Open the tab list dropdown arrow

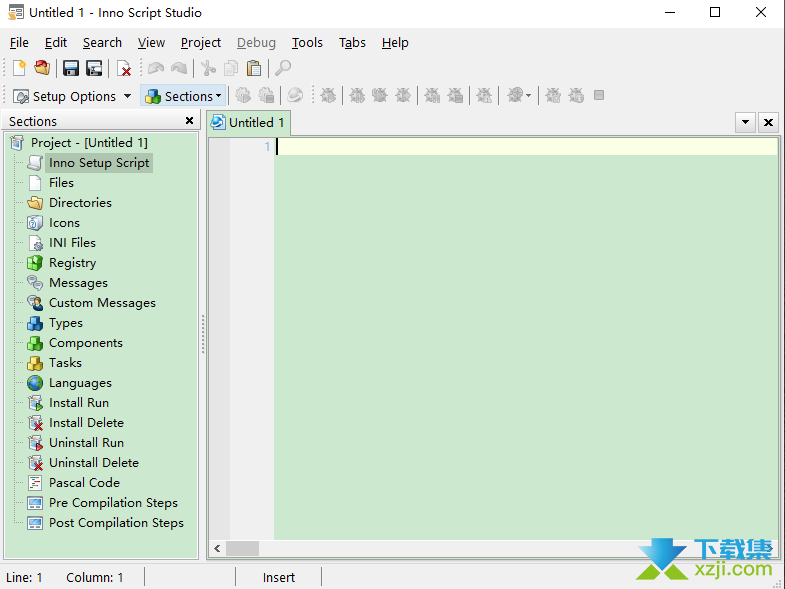point(745,122)
